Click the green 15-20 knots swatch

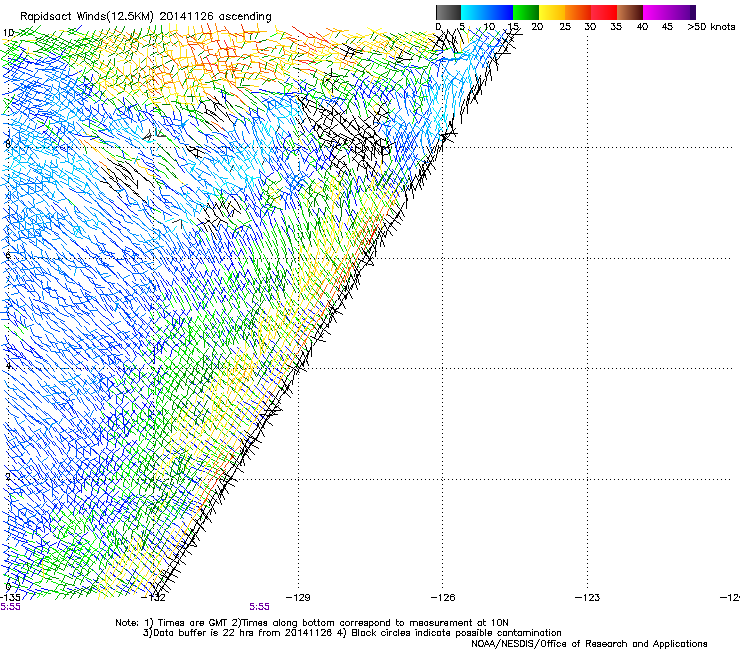526,12
